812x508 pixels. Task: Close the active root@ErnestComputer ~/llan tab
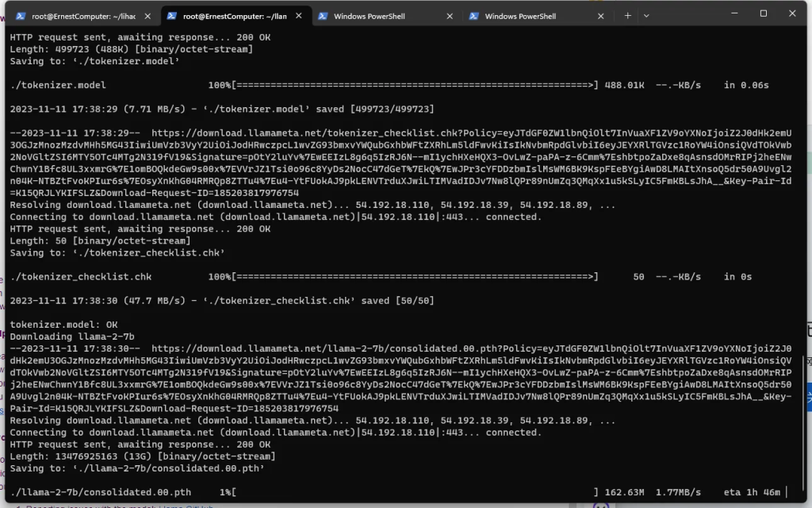(x=298, y=16)
